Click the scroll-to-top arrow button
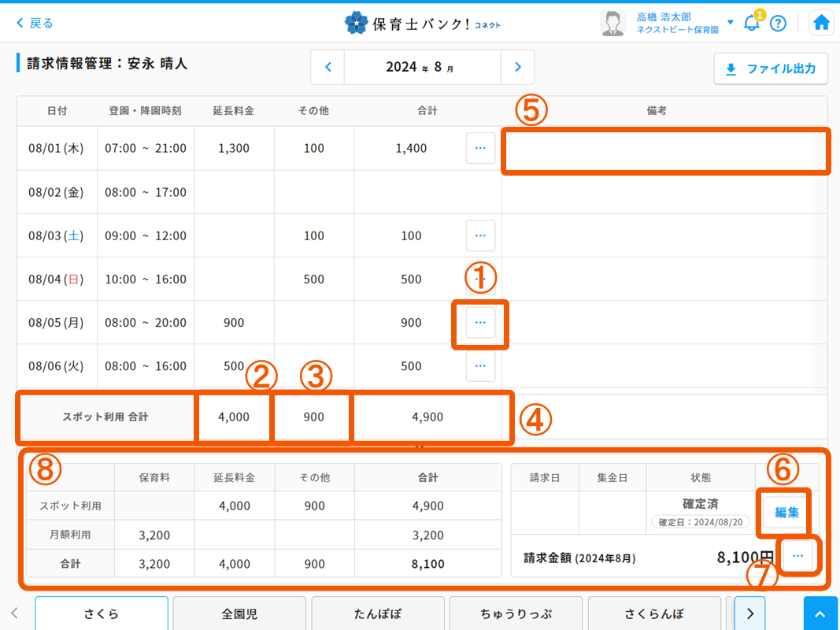 [820, 613]
